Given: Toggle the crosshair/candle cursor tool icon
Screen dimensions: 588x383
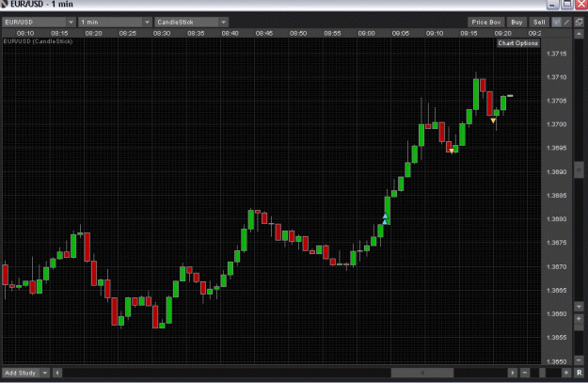Looking at the screenshot, I should [x=557, y=23].
